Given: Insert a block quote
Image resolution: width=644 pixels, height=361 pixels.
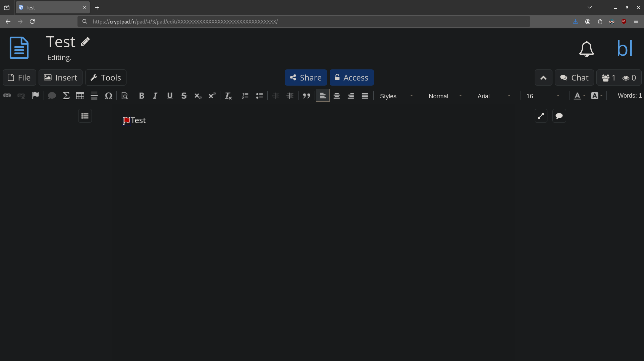Looking at the screenshot, I should pos(306,96).
